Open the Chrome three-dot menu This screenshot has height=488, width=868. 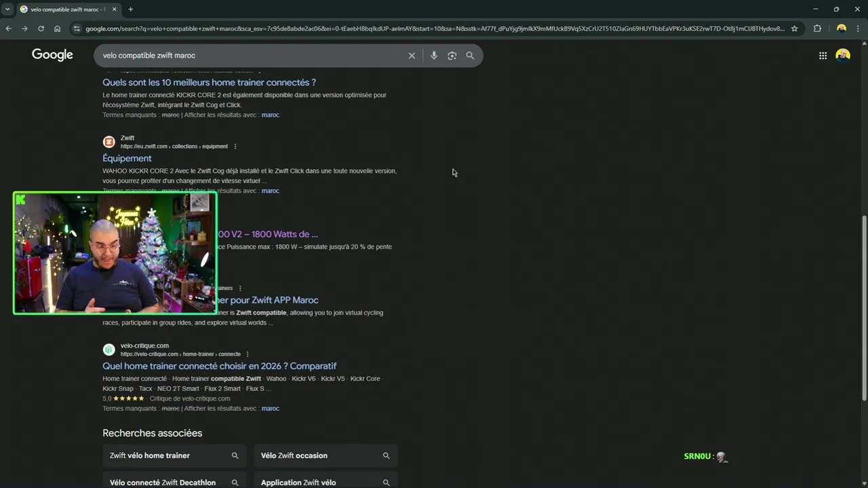859,28
